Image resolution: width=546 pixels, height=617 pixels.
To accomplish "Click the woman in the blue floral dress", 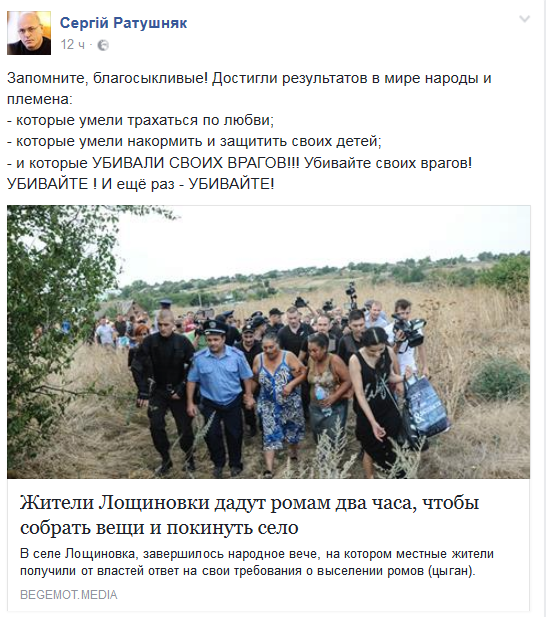I will [x=279, y=399].
